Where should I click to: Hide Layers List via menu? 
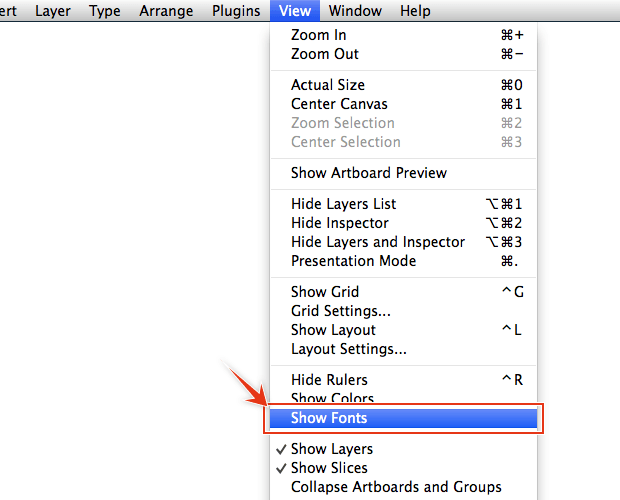point(343,204)
